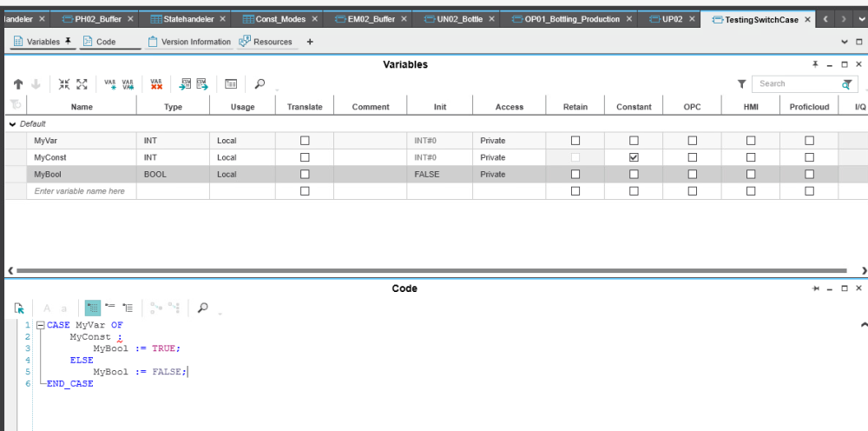The height and width of the screenshot is (431, 868).
Task: Add a new editor tab with plus icon
Action: coord(310,42)
